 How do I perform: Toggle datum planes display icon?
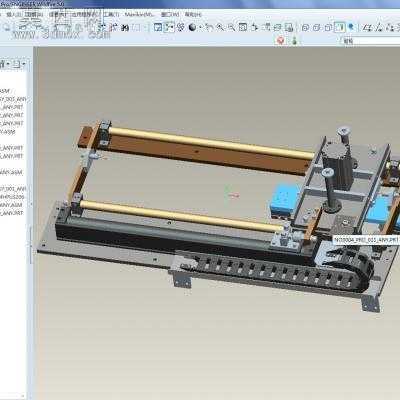click(x=367, y=28)
